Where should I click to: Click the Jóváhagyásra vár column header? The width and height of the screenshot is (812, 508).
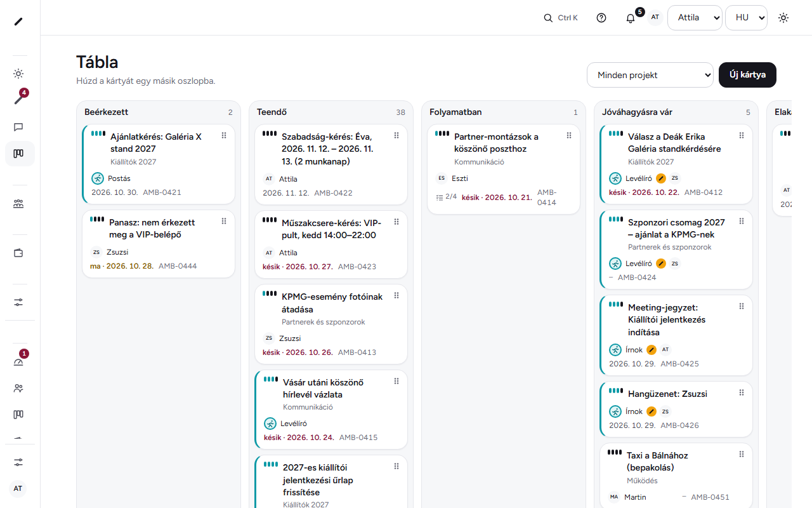(x=637, y=112)
